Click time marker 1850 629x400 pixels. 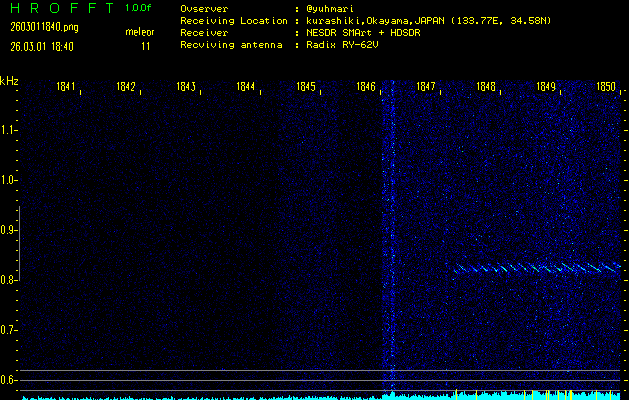tap(606, 86)
